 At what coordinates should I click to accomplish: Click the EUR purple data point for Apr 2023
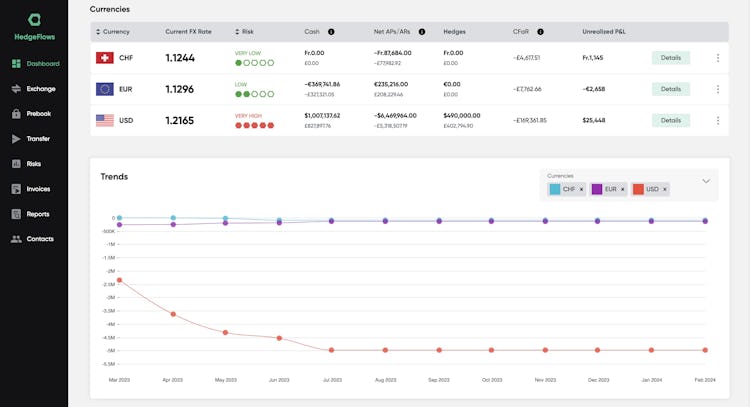point(173,224)
